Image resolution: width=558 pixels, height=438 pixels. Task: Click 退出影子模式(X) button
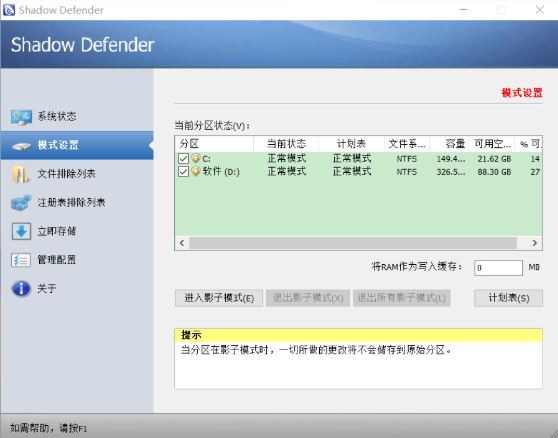click(308, 298)
